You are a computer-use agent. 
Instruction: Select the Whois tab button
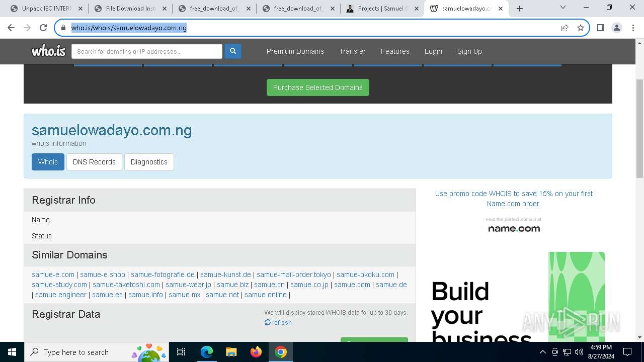pos(48,162)
